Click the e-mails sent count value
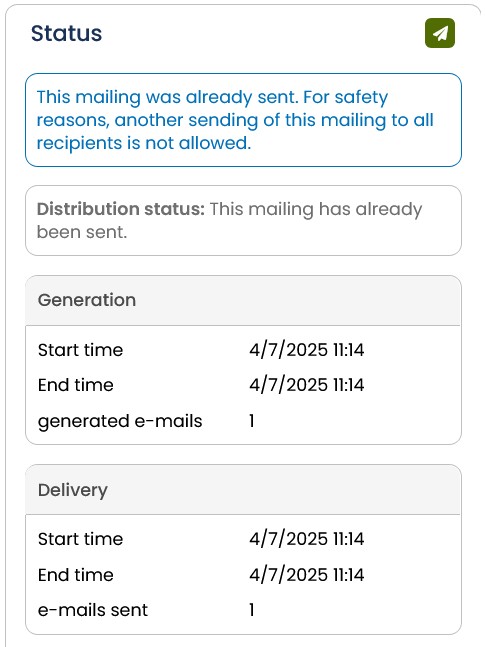 pos(251,610)
